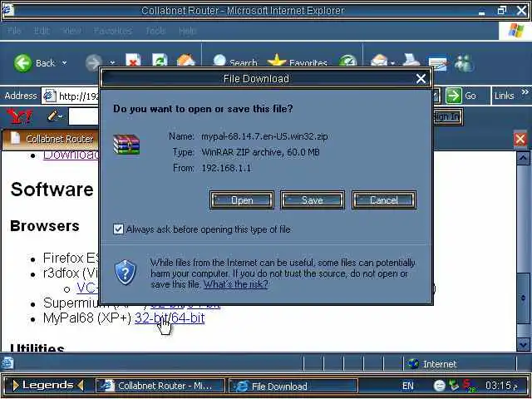
Task: Click Cancel in File Download dialog
Action: [x=384, y=199]
